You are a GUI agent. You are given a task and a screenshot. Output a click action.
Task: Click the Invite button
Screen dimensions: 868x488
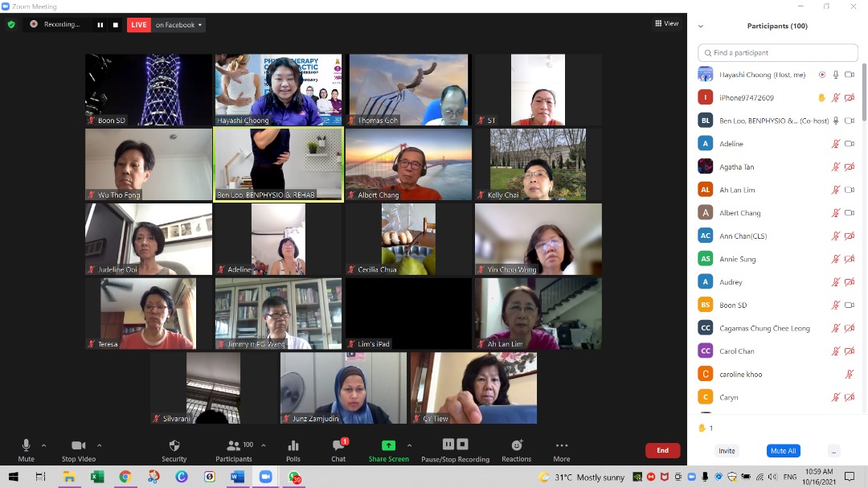point(727,451)
